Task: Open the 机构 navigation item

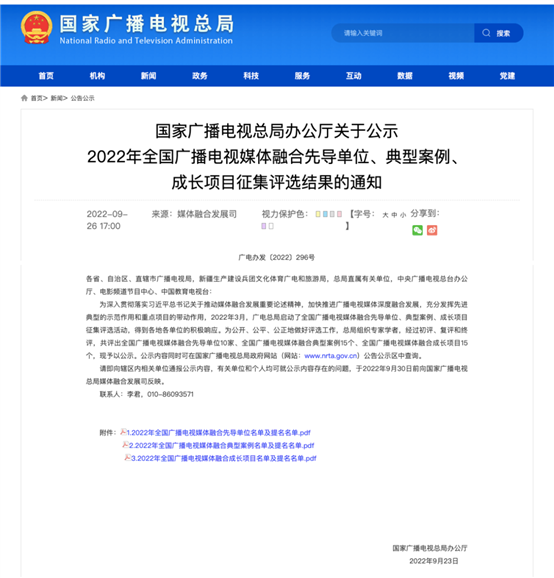Action: [x=97, y=76]
